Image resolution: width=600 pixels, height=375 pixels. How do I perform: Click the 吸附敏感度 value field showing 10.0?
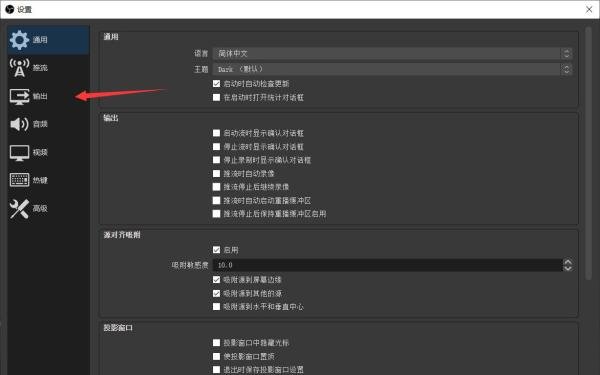[387, 265]
